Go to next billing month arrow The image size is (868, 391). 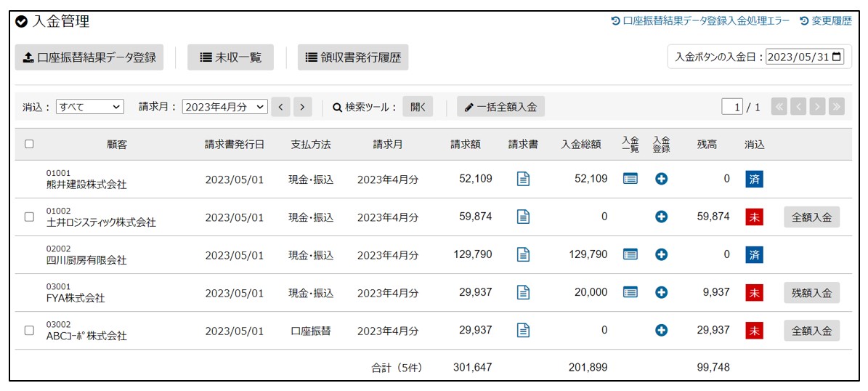pos(303,107)
